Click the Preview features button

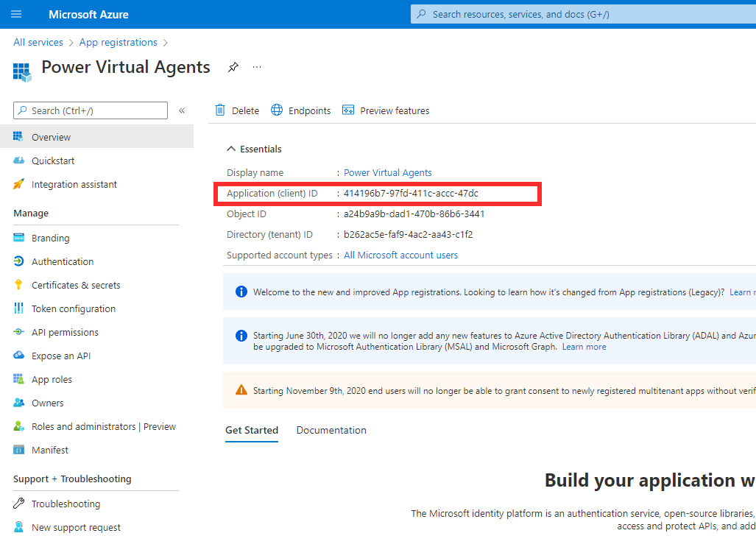[386, 110]
